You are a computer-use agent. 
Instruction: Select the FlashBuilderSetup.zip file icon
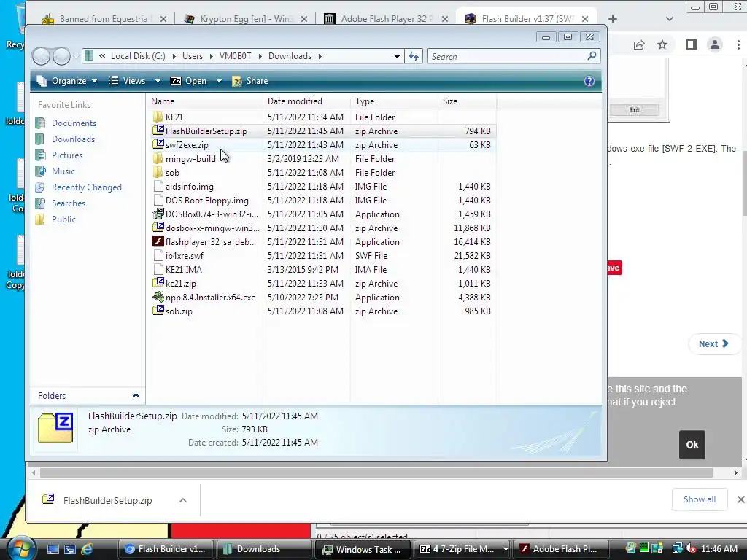[x=158, y=131]
